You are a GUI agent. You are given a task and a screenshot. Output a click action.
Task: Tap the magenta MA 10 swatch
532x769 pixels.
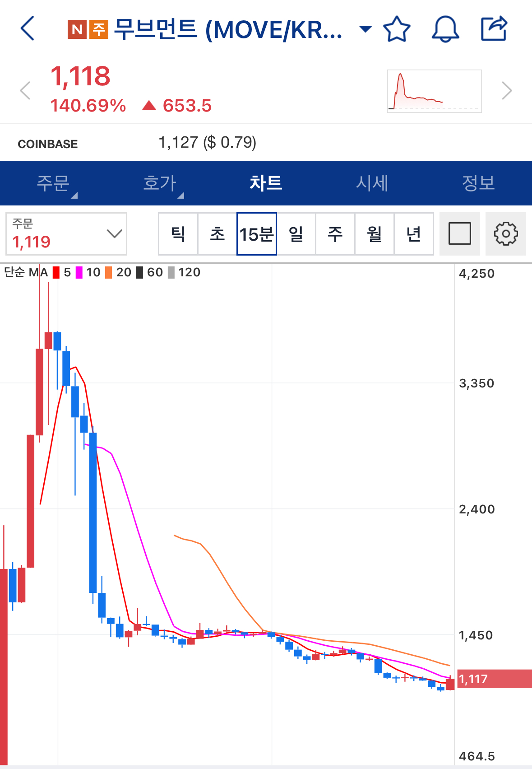[x=79, y=272]
